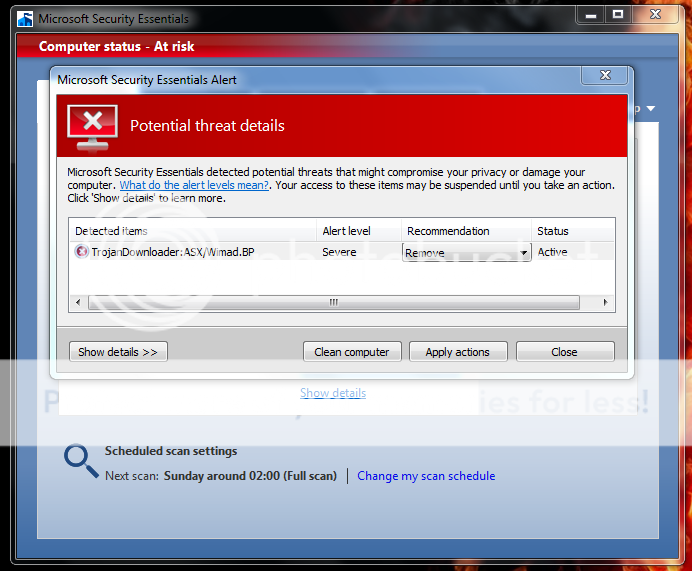Viewport: 692px width, 571px height.
Task: Click 'Potential threat details' heading
Action: click(207, 126)
